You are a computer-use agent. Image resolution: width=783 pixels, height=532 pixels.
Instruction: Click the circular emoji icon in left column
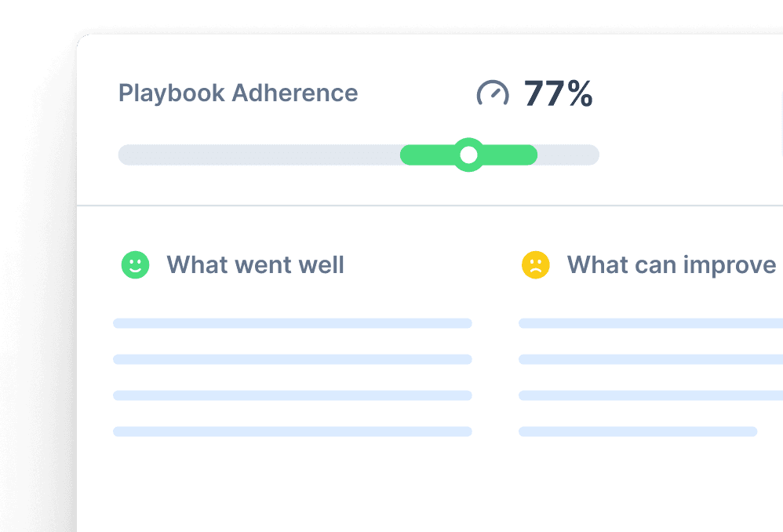click(x=135, y=264)
